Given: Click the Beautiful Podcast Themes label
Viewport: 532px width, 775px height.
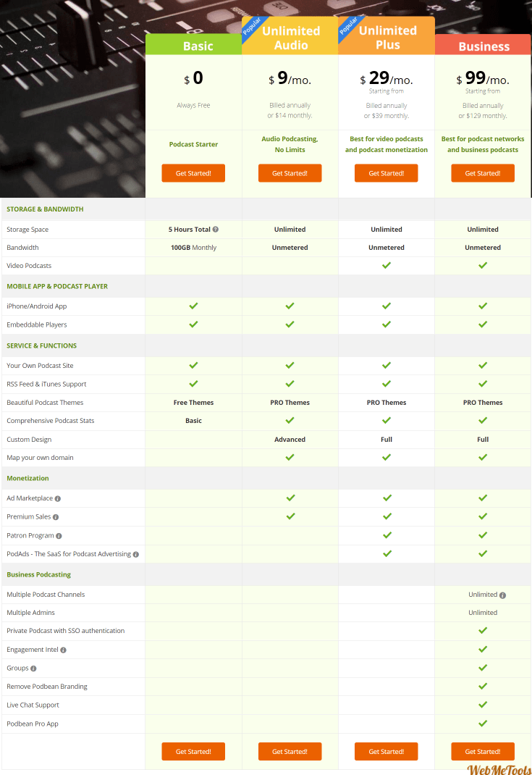Looking at the screenshot, I should pos(45,402).
